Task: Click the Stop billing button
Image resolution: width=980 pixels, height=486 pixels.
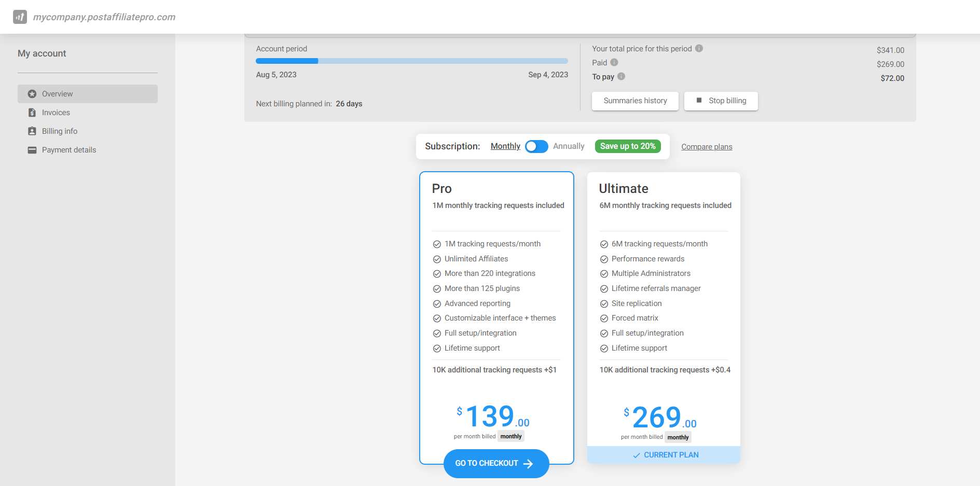Action: point(721,101)
